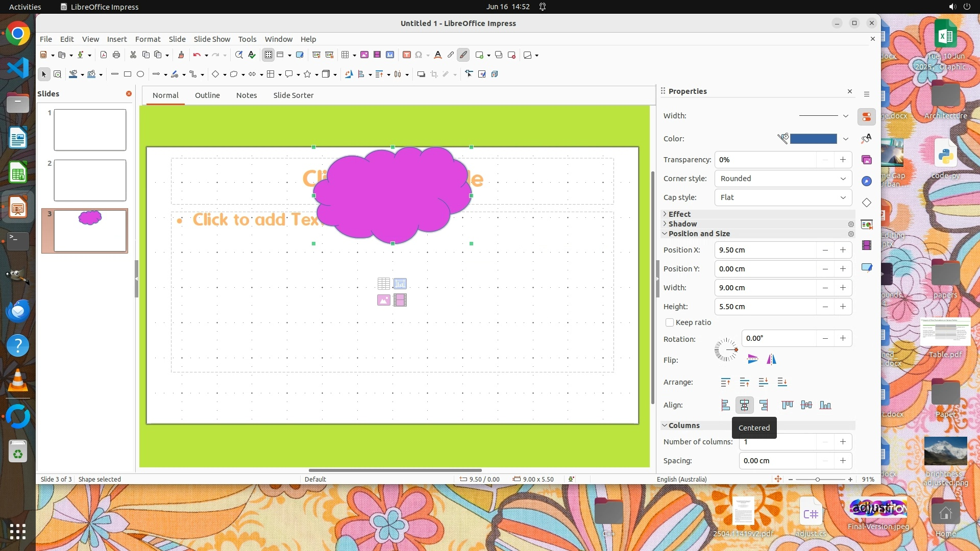
Task: Toggle Display Grid in the toolbar
Action: pos(268,55)
